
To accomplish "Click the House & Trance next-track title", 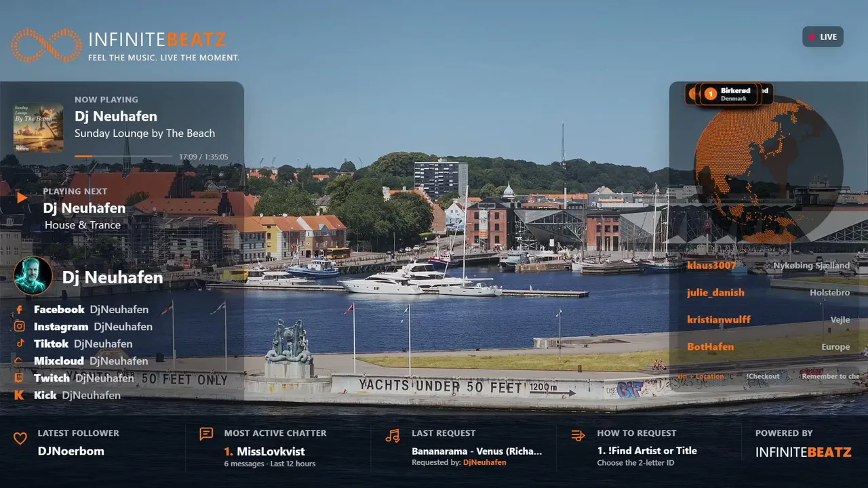I will pos(83,225).
